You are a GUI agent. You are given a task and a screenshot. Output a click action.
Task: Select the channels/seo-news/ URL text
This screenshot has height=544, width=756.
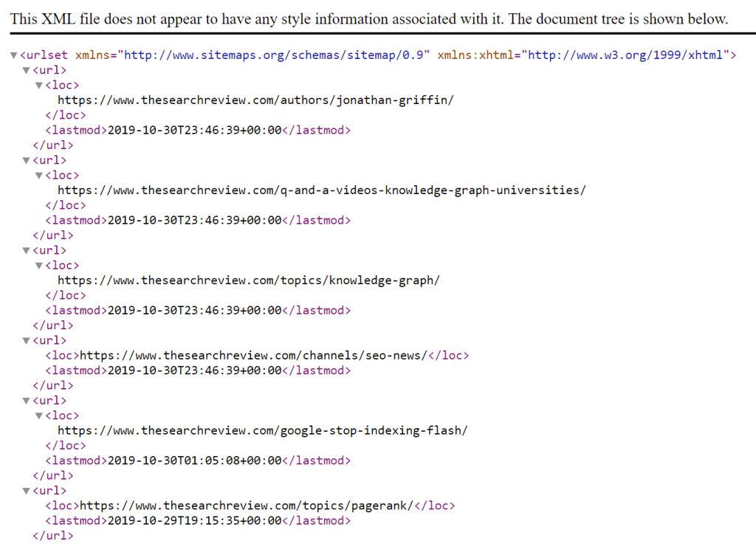254,356
